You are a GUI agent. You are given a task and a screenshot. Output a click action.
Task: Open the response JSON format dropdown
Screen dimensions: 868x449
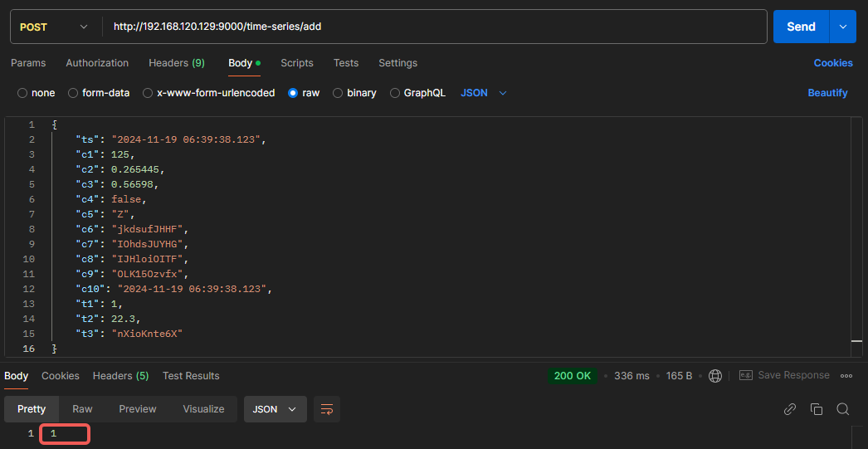coord(275,409)
